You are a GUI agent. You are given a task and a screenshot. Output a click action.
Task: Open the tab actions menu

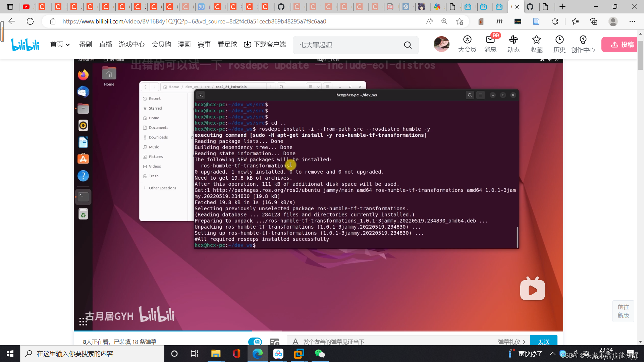point(10,7)
